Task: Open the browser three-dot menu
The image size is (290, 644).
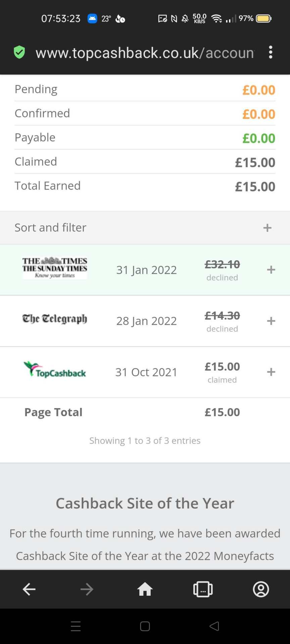Action: click(x=271, y=52)
